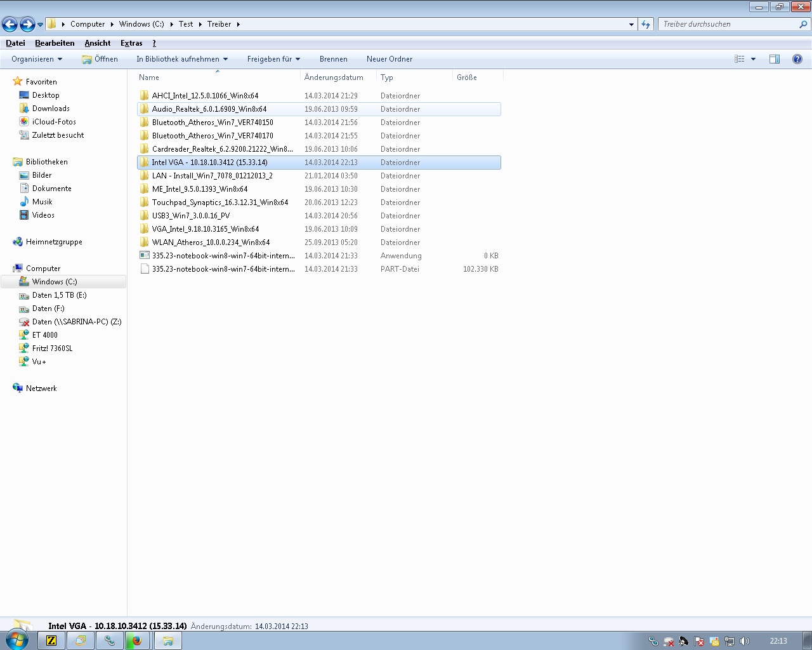Click the Öffnen toolbar button

point(100,59)
